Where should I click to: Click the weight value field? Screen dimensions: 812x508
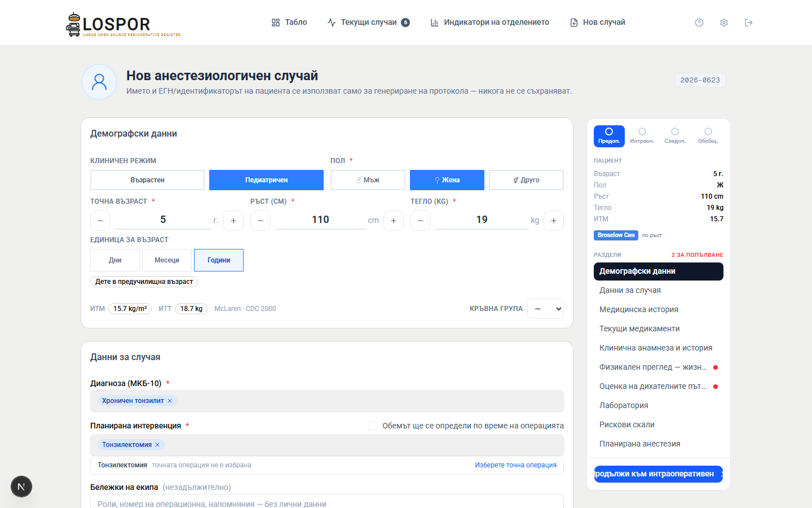click(x=482, y=220)
